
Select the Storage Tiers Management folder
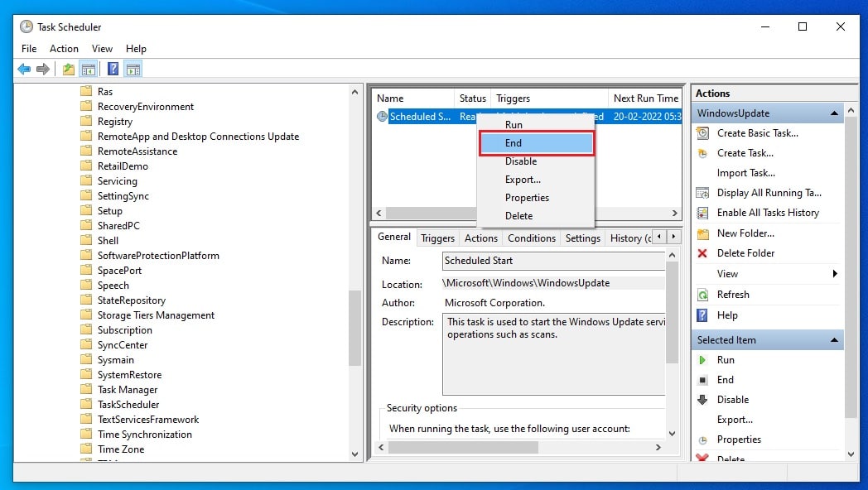click(x=156, y=315)
